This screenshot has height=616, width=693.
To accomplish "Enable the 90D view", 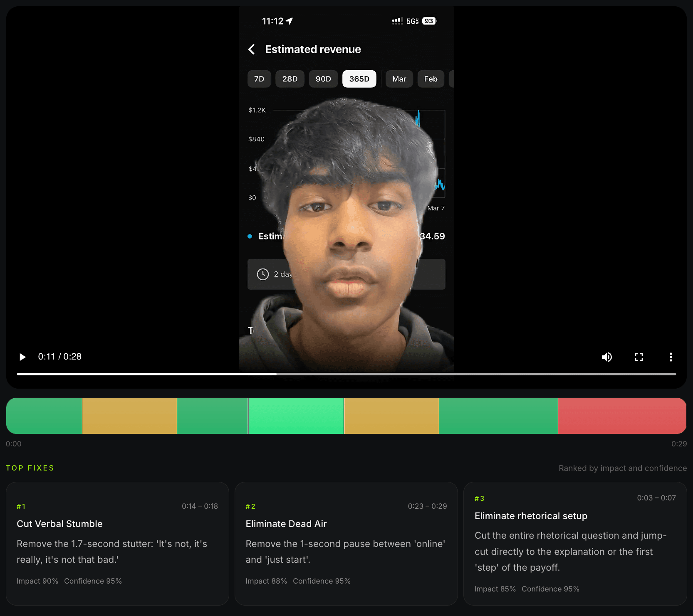I will pyautogui.click(x=323, y=79).
